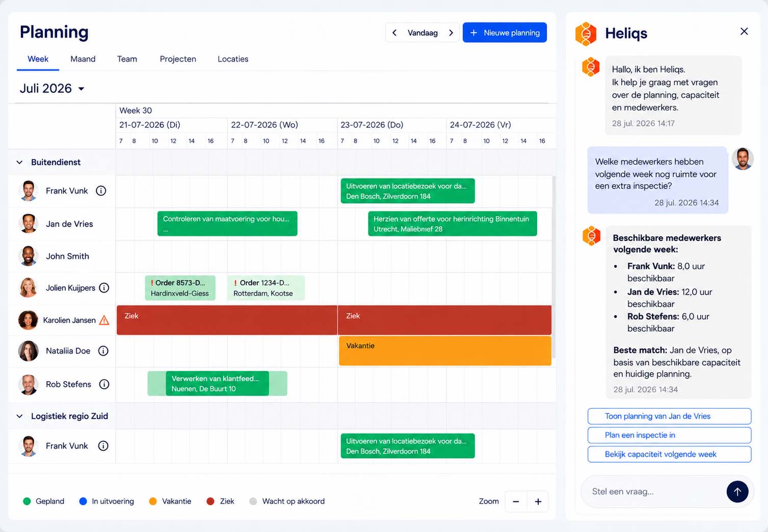The height and width of the screenshot is (532, 768).
Task: Click Karolien Jansen avatar photo
Action: [29, 320]
